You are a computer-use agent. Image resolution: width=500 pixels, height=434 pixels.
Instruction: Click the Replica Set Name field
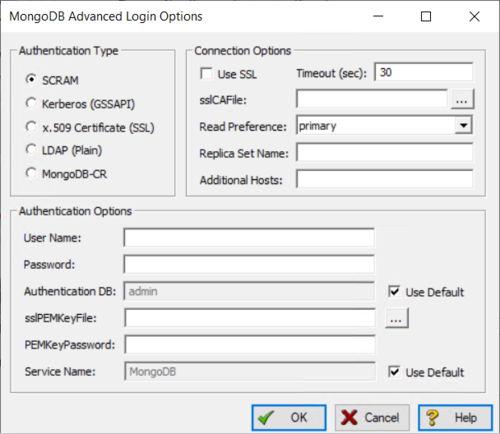(x=385, y=153)
